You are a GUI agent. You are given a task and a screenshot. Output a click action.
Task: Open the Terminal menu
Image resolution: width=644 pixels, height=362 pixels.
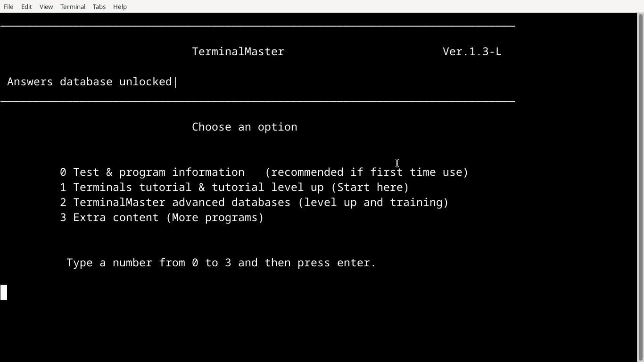pos(73,7)
